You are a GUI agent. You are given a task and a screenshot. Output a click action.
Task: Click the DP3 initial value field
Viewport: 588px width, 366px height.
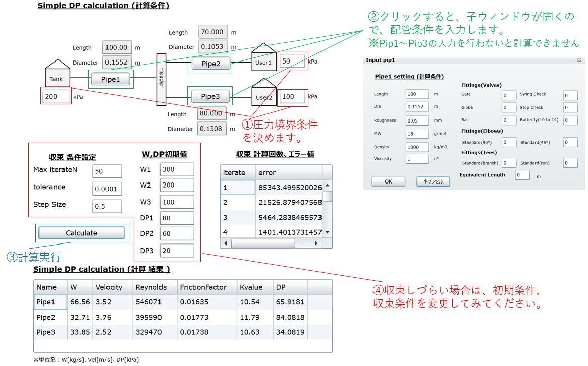click(177, 251)
